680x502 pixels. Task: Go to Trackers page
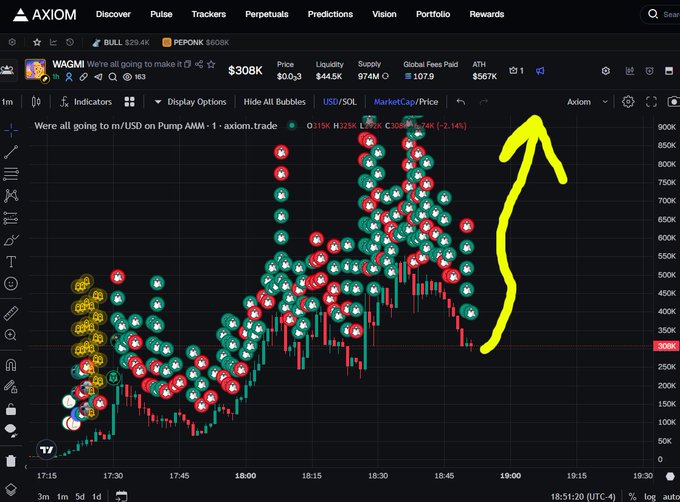pos(209,14)
